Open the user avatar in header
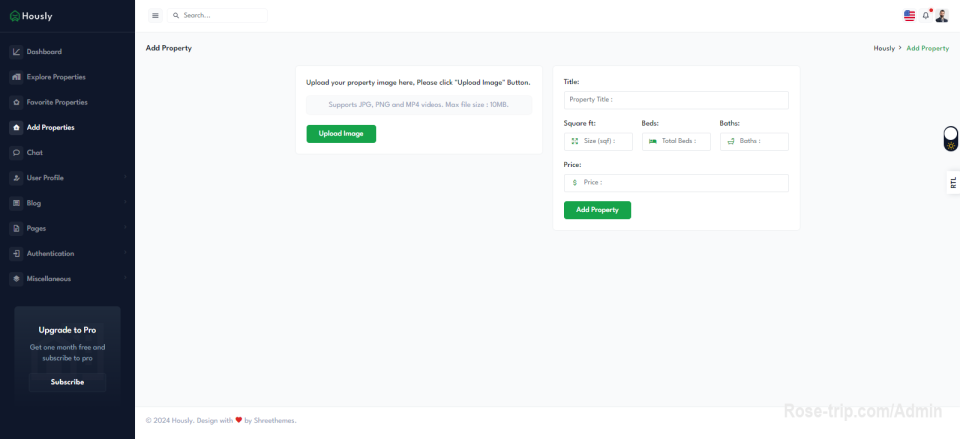 (942, 16)
